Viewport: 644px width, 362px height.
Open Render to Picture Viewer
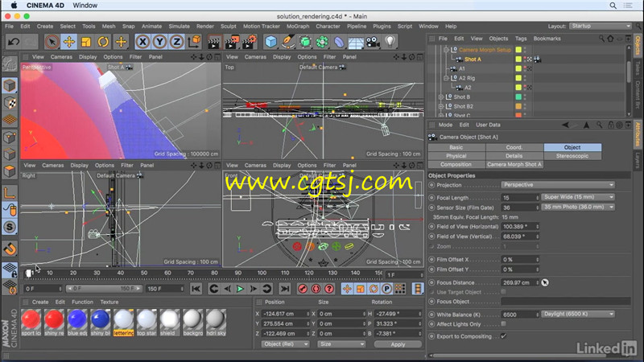[x=232, y=42]
